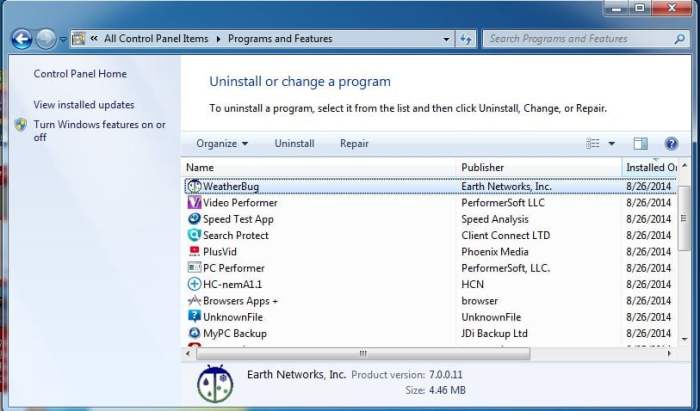The width and height of the screenshot is (700, 411).
Task: Select the UnknownFile question mark icon
Action: click(x=194, y=316)
